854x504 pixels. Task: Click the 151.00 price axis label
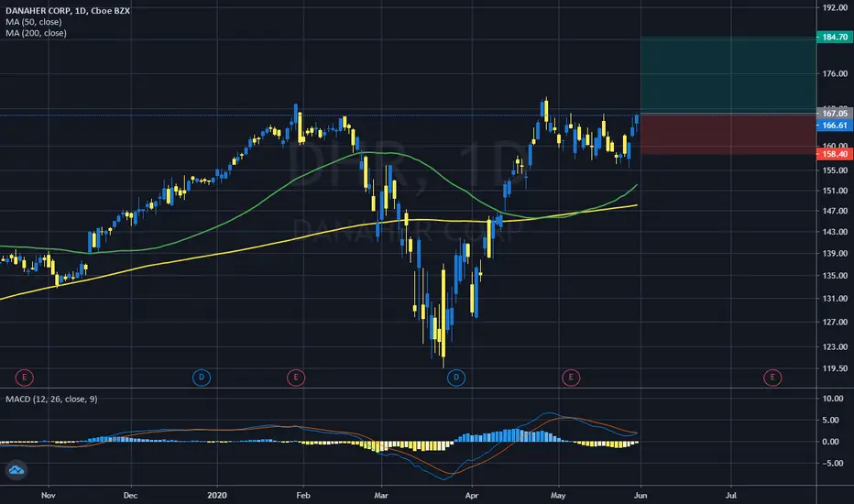pyautogui.click(x=835, y=191)
